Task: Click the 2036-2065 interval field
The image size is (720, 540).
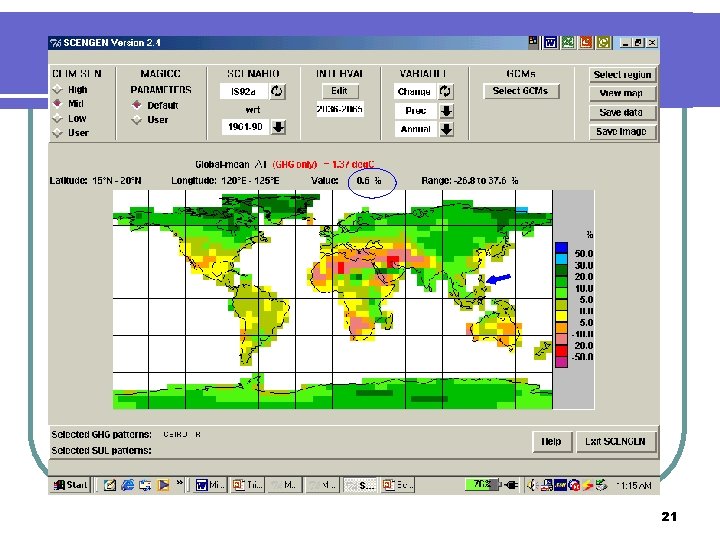Action: 339,108
